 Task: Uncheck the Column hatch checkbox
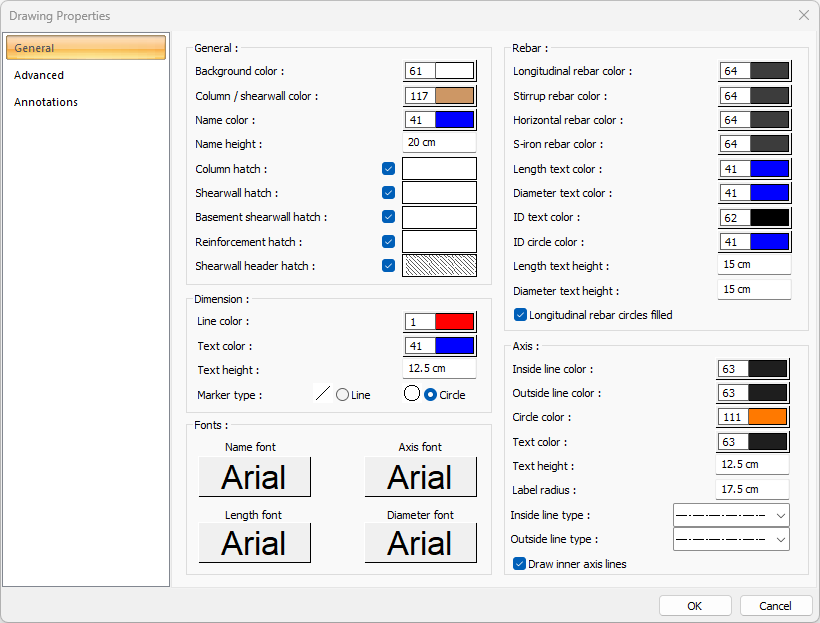click(388, 169)
